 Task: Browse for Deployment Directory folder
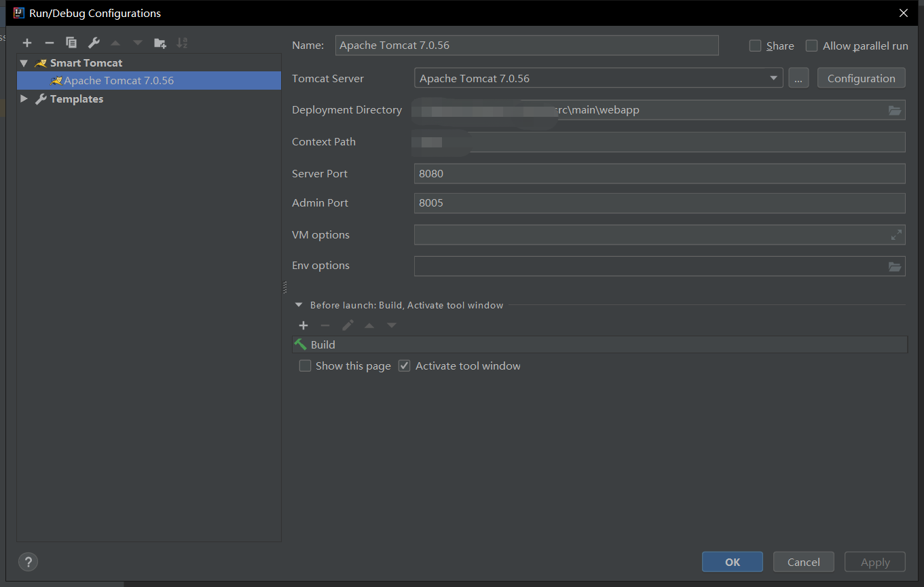(895, 110)
